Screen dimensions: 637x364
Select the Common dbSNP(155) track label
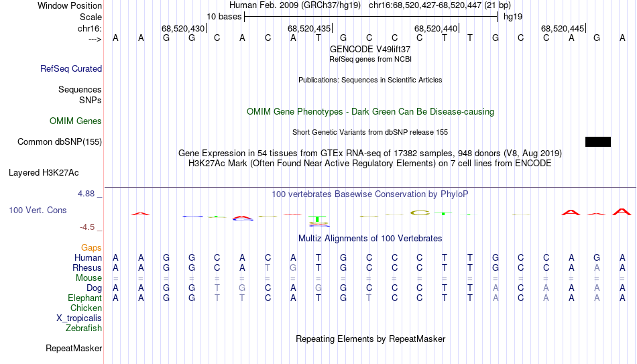click(x=59, y=142)
